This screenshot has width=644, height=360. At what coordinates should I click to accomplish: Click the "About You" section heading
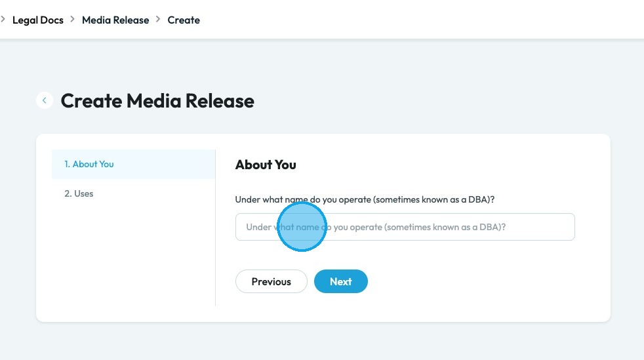click(266, 165)
